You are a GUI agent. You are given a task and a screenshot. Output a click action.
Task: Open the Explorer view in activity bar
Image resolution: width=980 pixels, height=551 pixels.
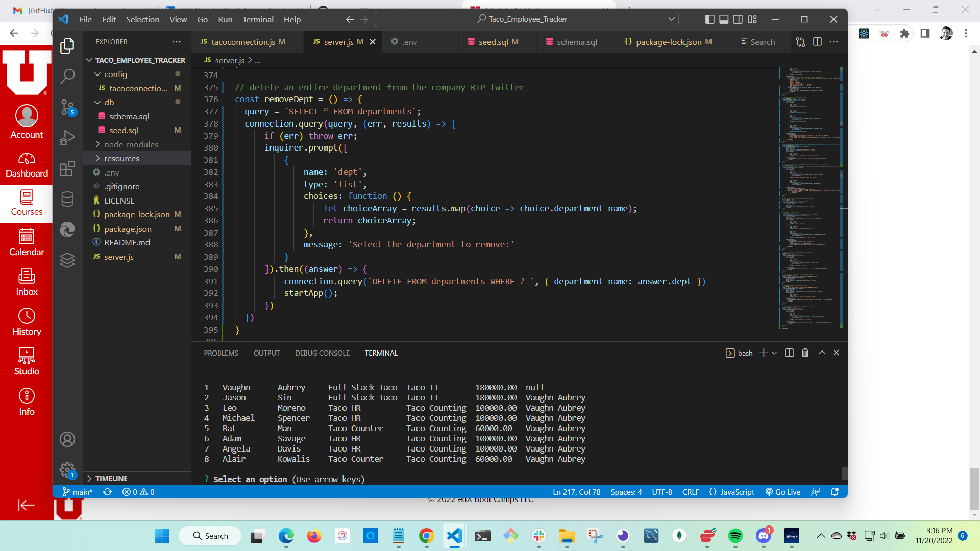coord(67,46)
